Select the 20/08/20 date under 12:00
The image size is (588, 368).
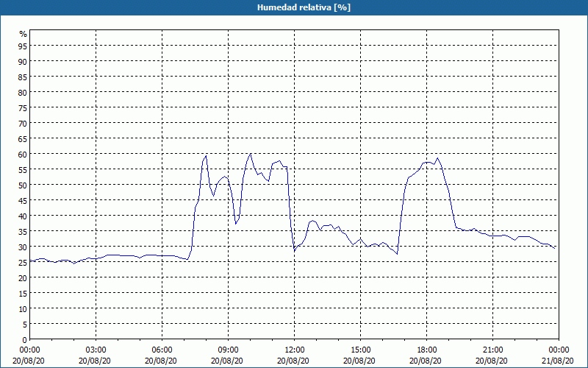pos(293,361)
